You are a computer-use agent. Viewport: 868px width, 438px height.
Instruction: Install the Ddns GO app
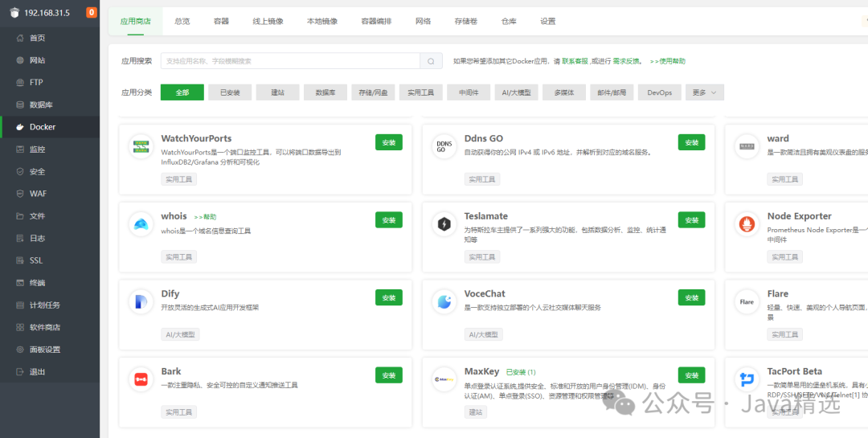point(691,142)
